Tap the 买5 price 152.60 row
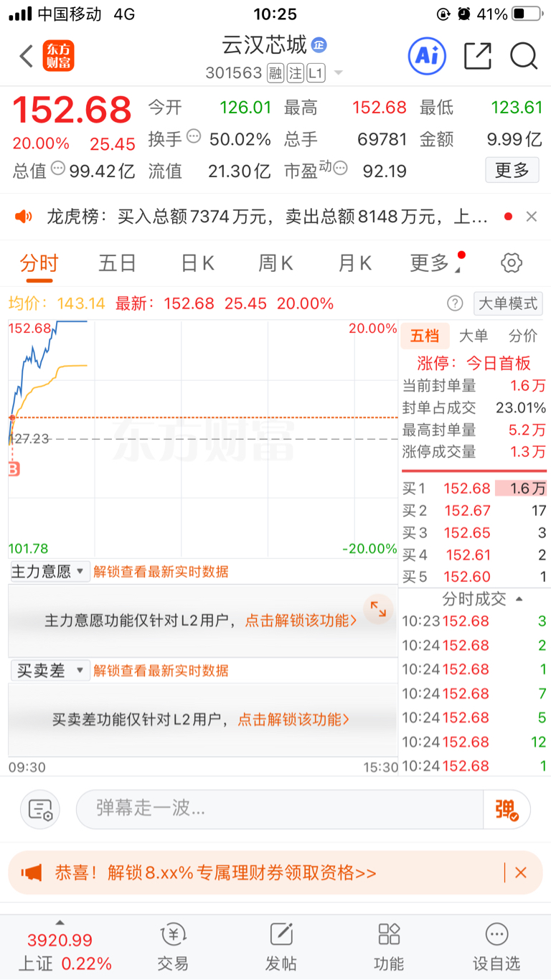This screenshot has height=980, width=551. pyautogui.click(x=474, y=577)
